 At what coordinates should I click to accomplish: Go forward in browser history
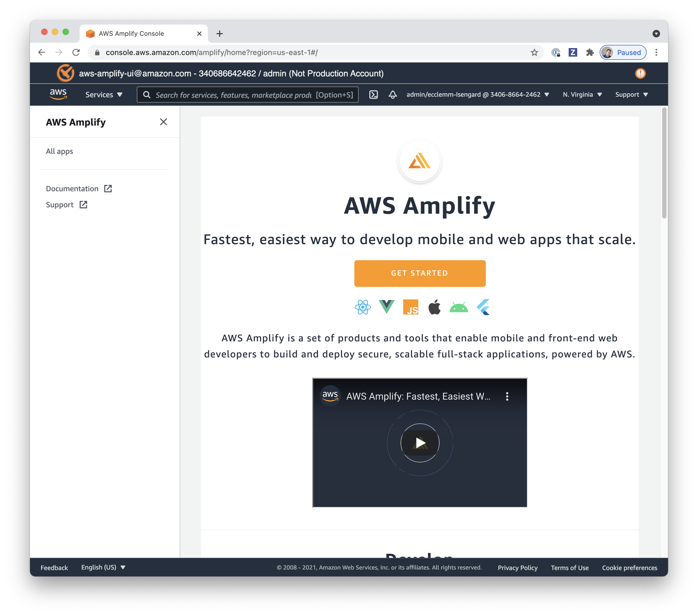click(x=59, y=53)
